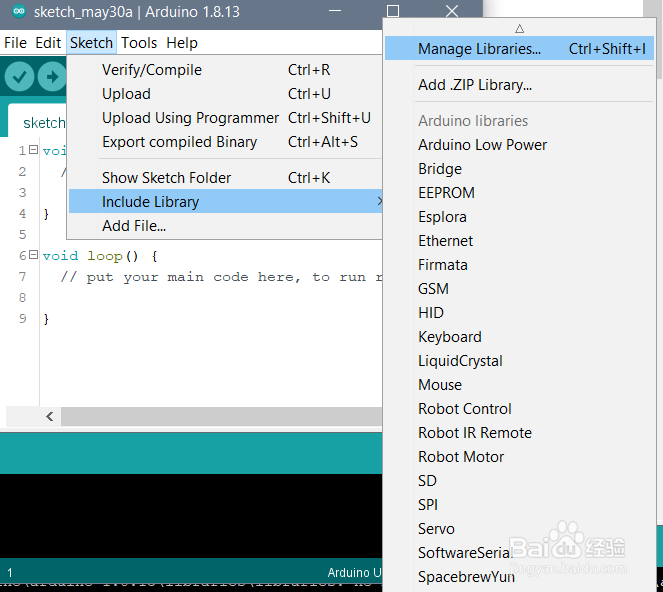The height and width of the screenshot is (592, 663).
Task: Include the GSM library
Action: 519,289
